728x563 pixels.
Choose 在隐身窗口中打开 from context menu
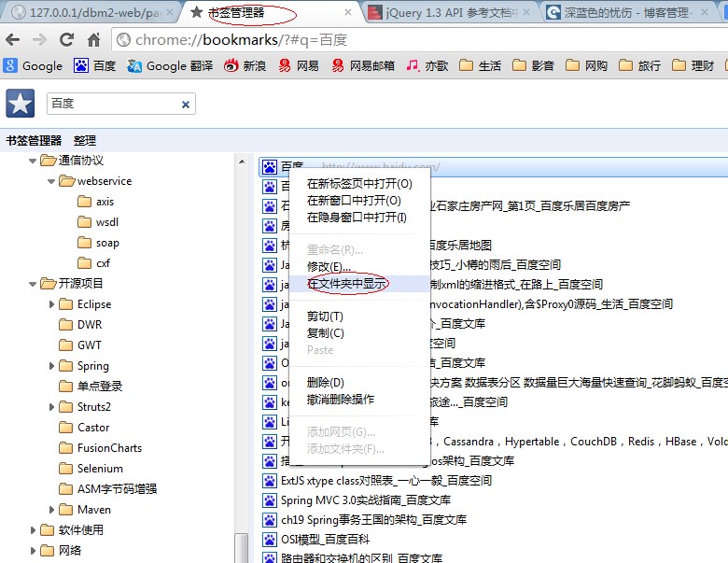click(x=359, y=217)
